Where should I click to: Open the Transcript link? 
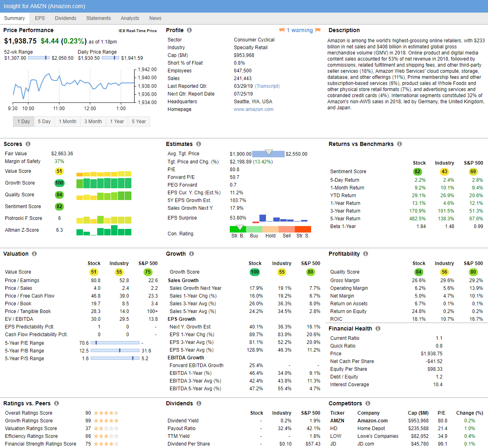coord(267,86)
